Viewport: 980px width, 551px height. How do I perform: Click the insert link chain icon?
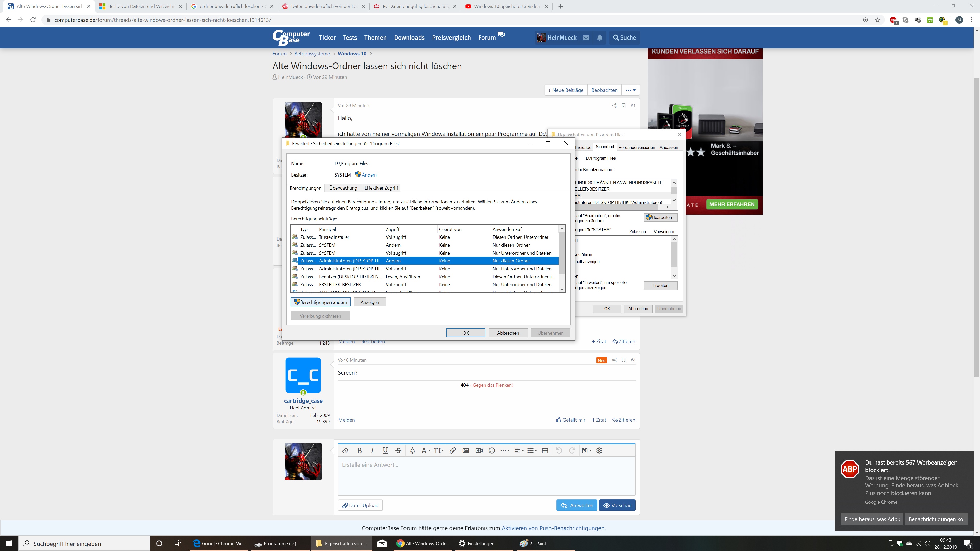(x=452, y=450)
